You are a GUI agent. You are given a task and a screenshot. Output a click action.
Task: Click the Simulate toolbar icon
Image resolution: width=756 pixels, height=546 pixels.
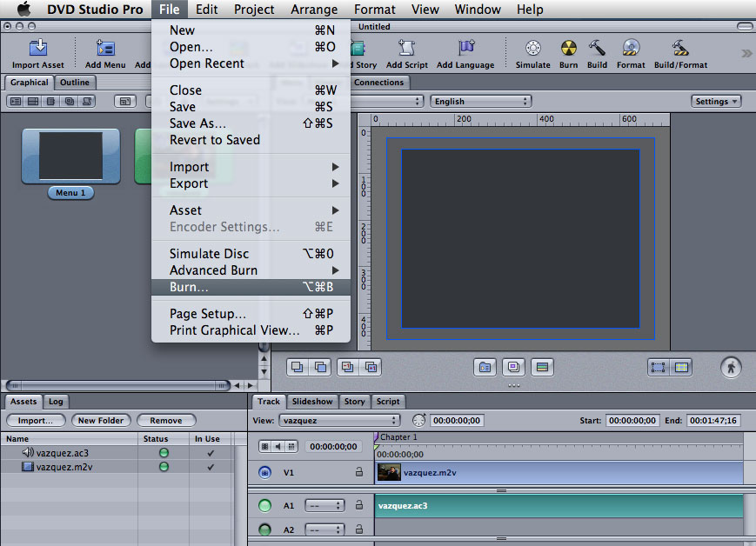pyautogui.click(x=532, y=48)
